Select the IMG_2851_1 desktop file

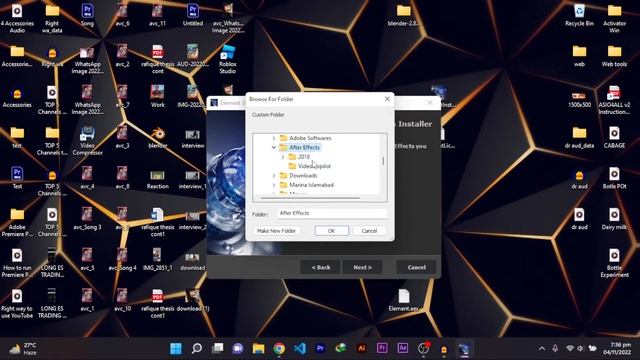(158, 260)
